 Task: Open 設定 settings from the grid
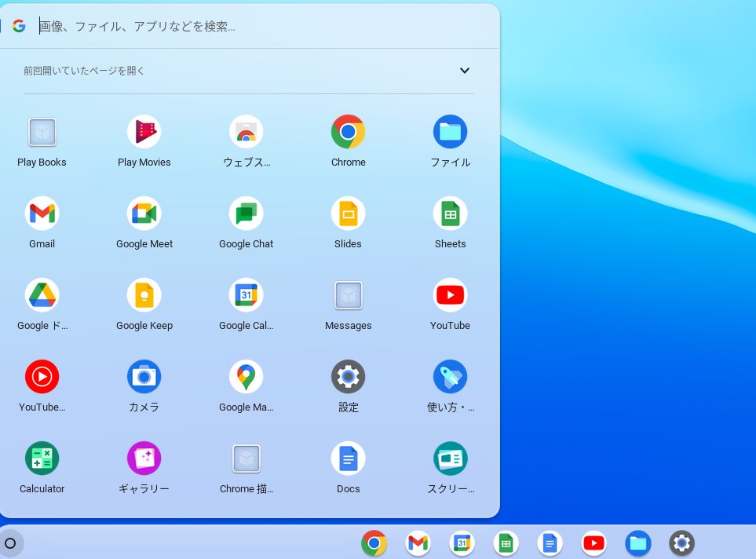pos(348,376)
